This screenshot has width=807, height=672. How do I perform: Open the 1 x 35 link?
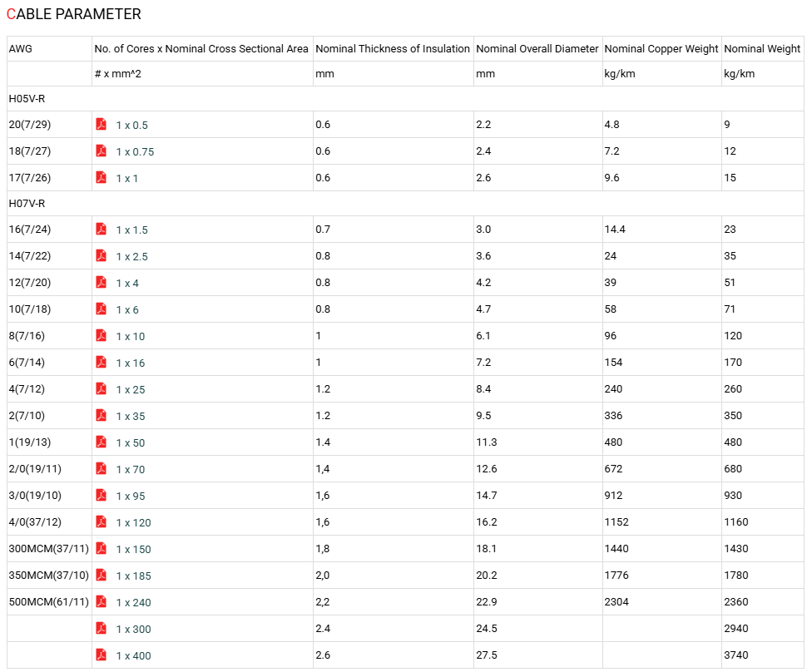pyautogui.click(x=131, y=417)
